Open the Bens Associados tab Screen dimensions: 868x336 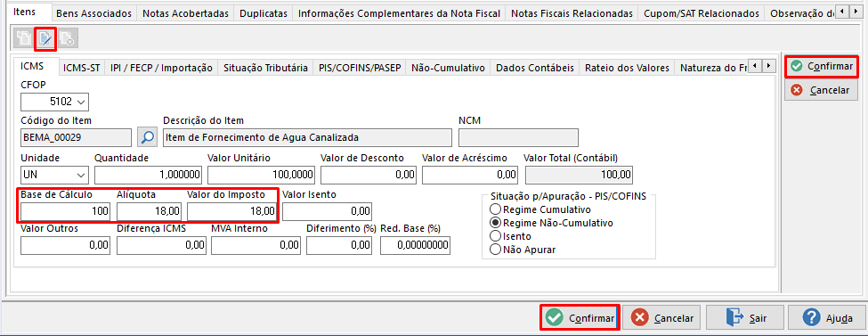coord(94,13)
